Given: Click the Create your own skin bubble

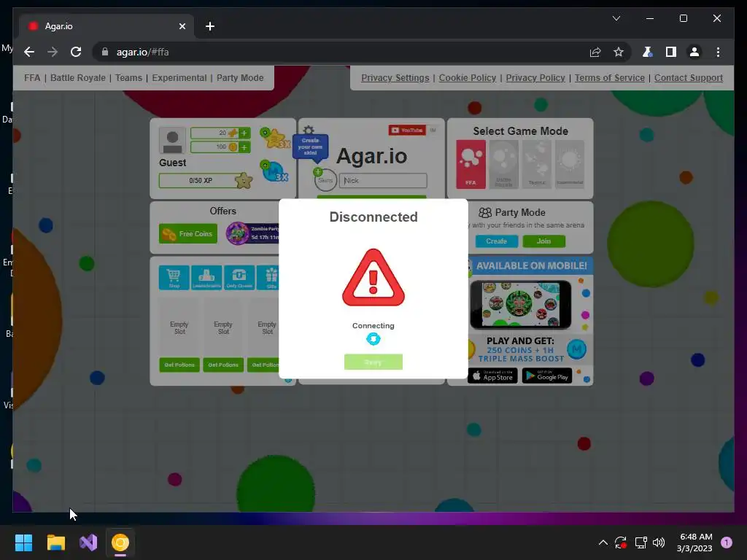Looking at the screenshot, I should (x=310, y=147).
